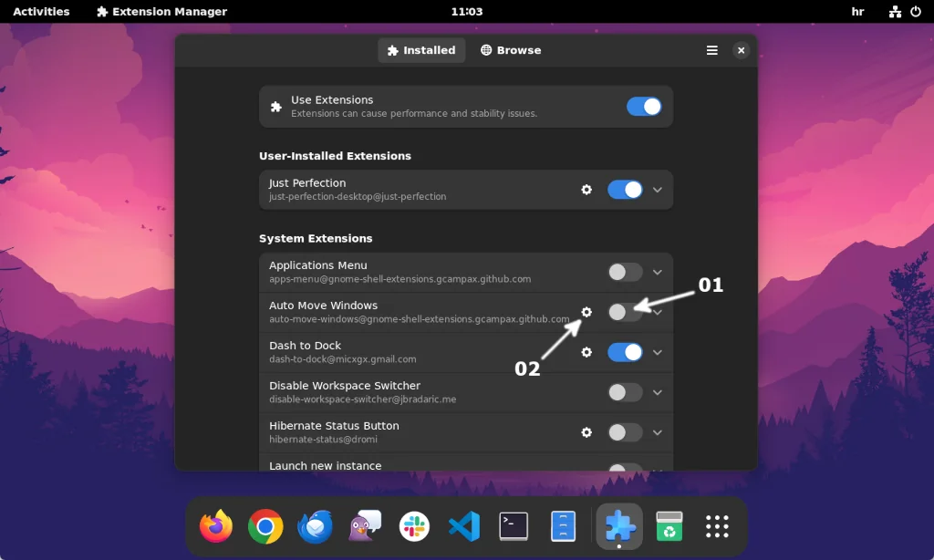Open Thunderbird mail client from the dock
The width and height of the screenshot is (934, 560).
click(315, 526)
